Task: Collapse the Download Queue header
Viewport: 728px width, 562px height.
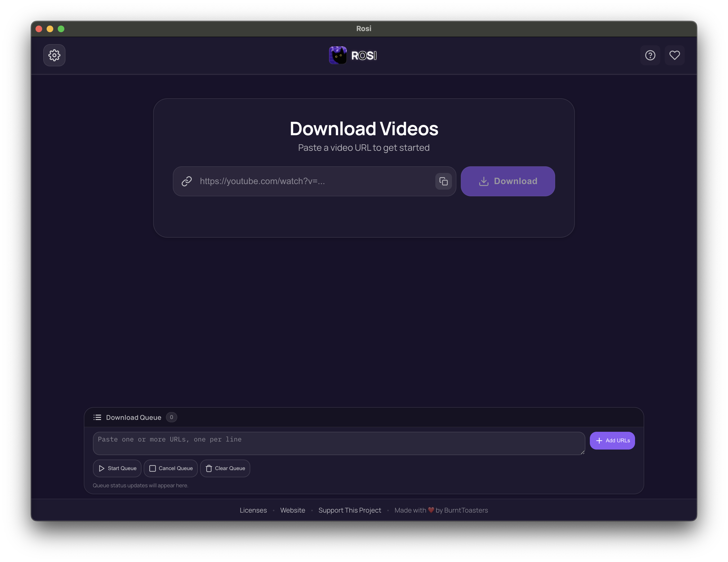Action: 134,417
